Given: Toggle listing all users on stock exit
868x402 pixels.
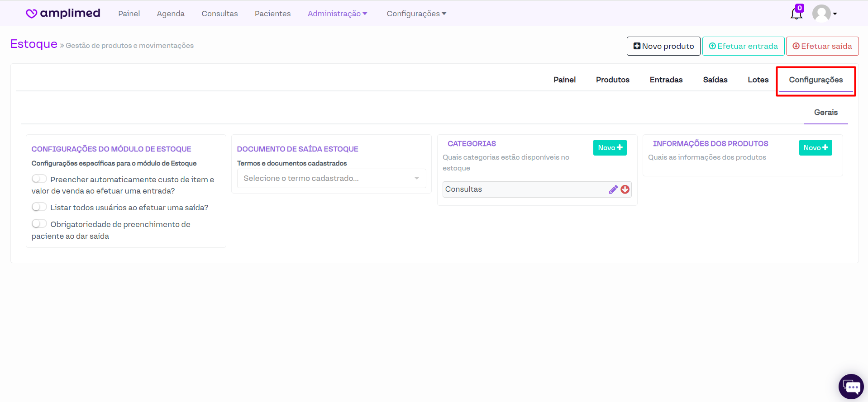Looking at the screenshot, I should [x=39, y=207].
